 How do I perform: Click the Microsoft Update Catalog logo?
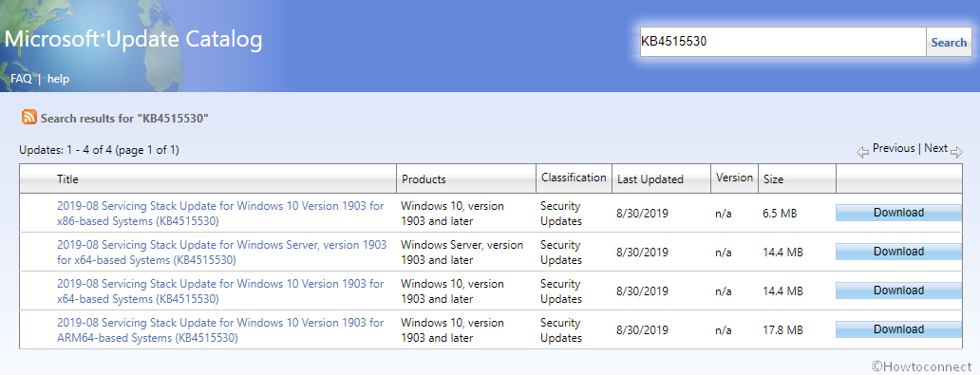point(133,40)
